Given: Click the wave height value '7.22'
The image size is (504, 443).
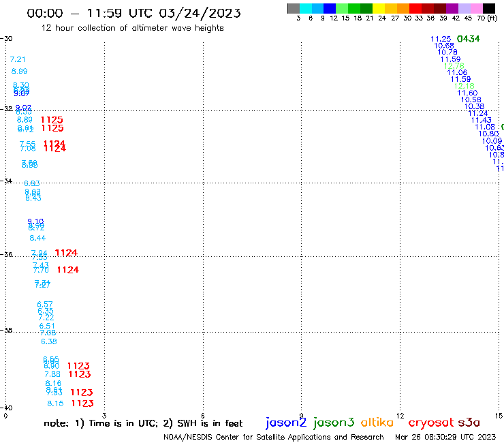Looking at the screenshot, I should pyautogui.click(x=46, y=318).
